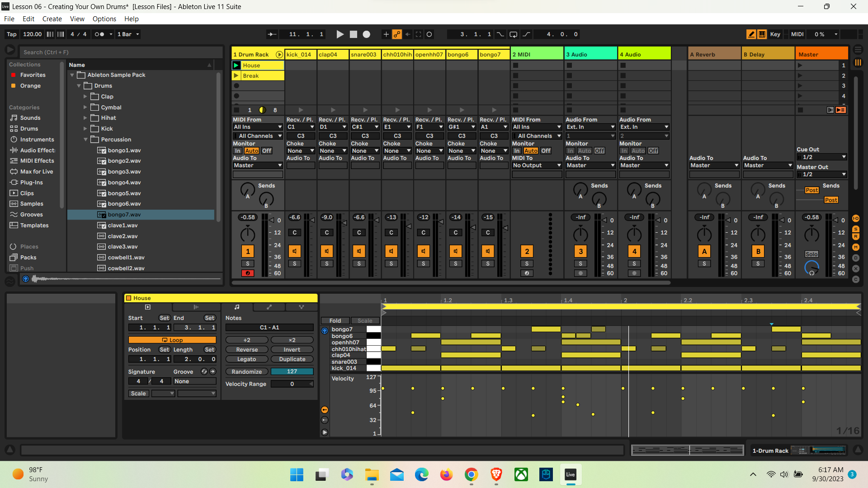Open the Notes tab icon in clip view
This screenshot has height=488, width=868.
(237, 307)
